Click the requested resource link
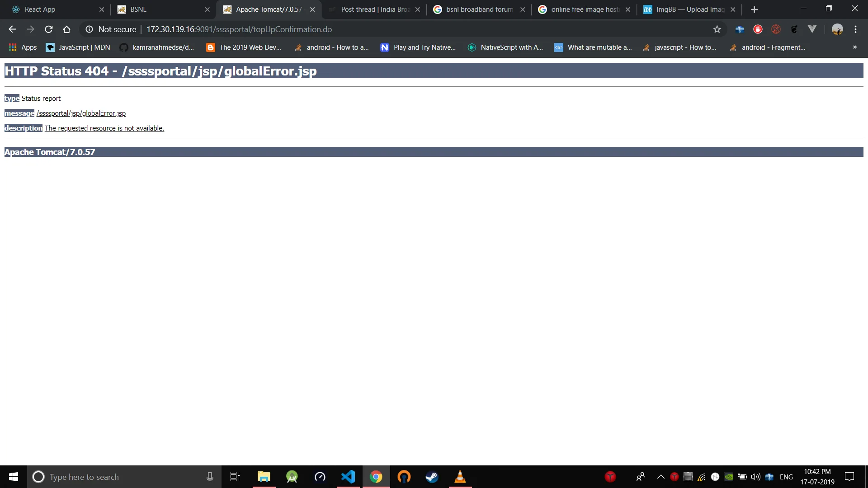 pos(104,128)
